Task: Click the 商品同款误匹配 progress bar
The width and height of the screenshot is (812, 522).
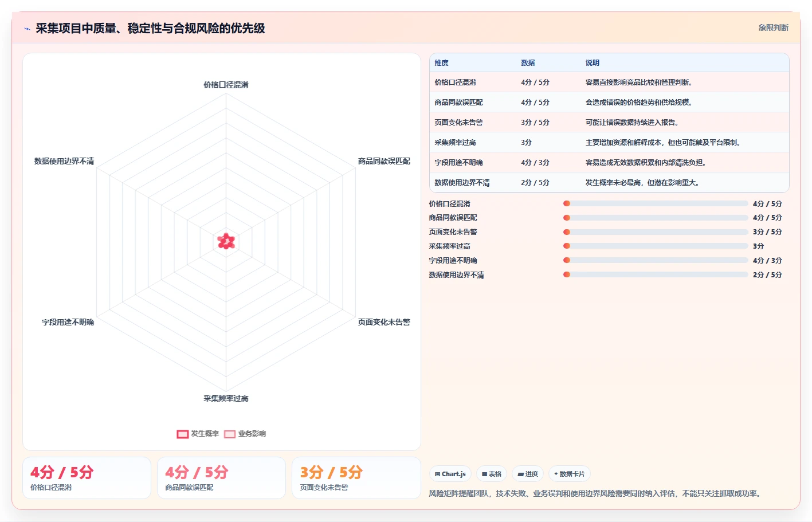Action: pyautogui.click(x=656, y=218)
